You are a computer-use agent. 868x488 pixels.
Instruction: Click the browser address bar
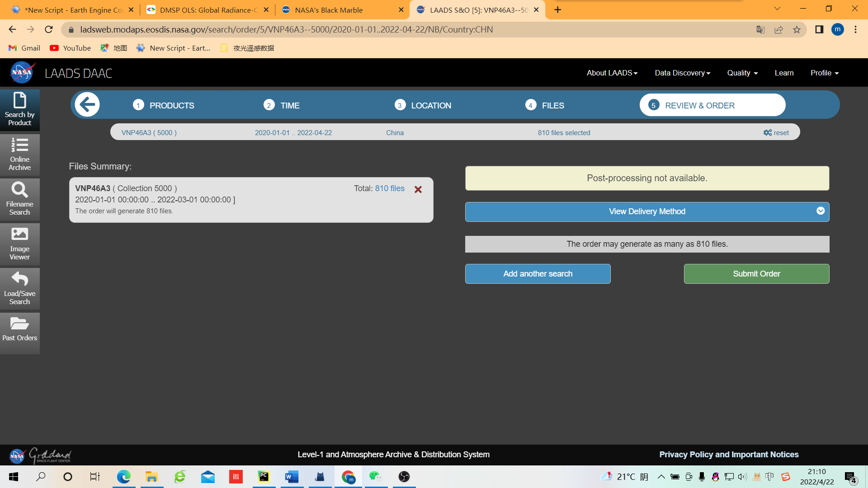pos(407,29)
